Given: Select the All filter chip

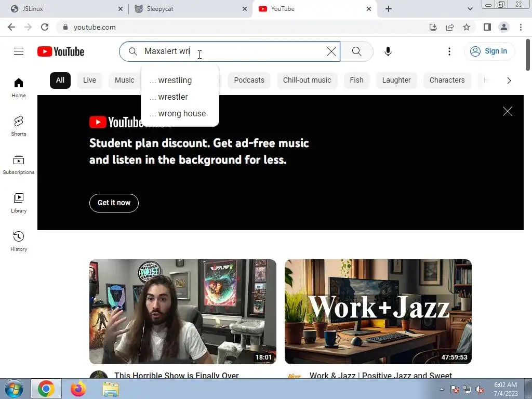Looking at the screenshot, I should pos(60,81).
